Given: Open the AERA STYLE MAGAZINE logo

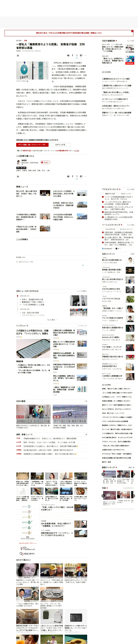Looking at the screenshot, I should pyautogui.click(x=27, y=538).
